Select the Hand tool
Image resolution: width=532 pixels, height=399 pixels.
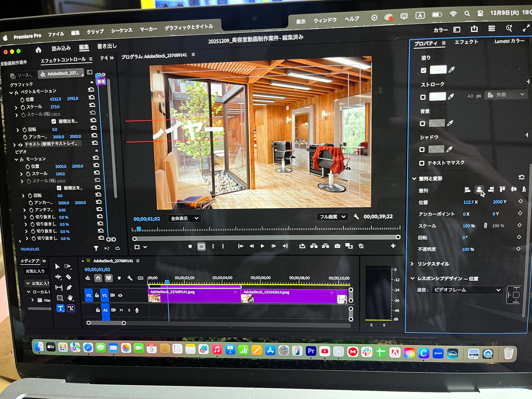pos(70,298)
